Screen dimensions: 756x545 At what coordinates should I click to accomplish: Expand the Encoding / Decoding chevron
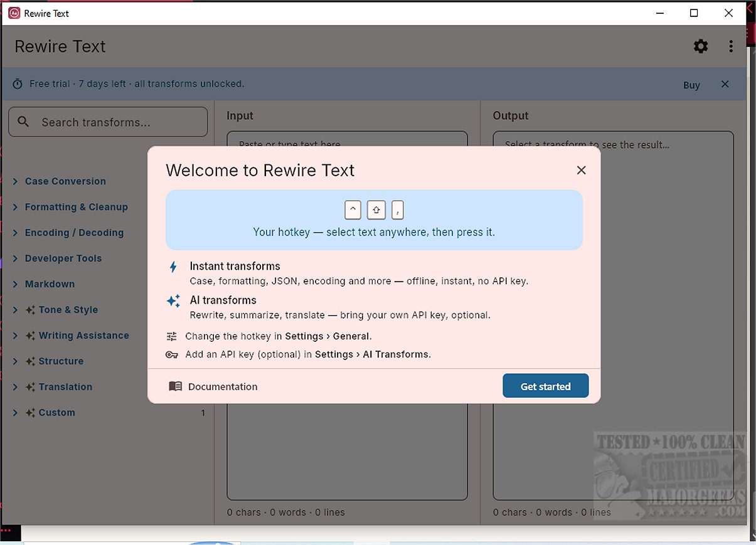[x=15, y=233]
